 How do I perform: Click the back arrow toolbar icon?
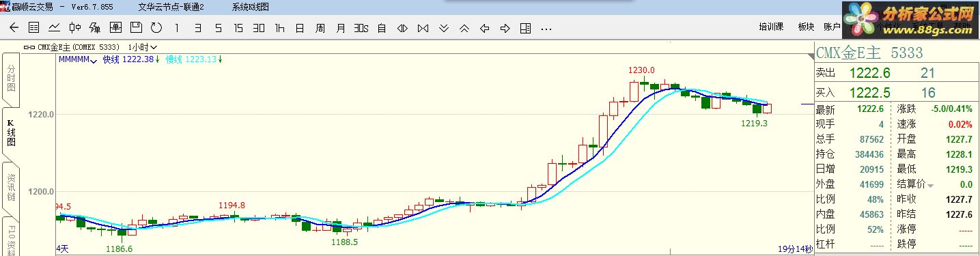[14, 28]
